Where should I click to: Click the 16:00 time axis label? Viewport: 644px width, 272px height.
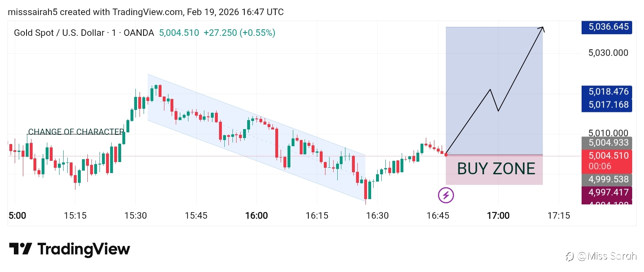257,215
